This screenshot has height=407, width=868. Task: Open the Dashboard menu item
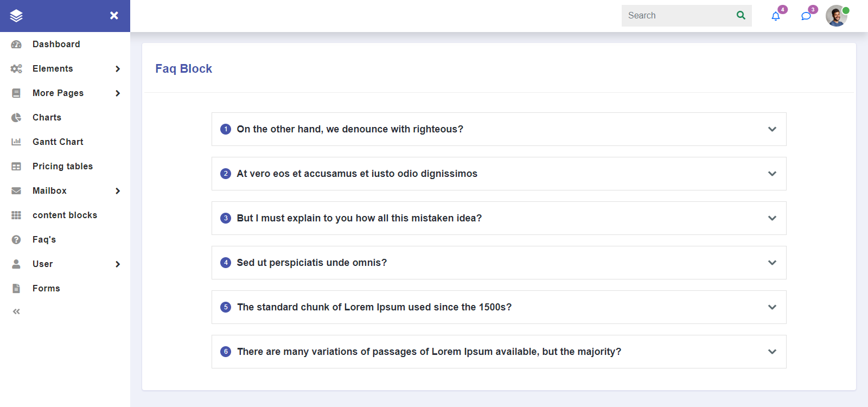pyautogui.click(x=56, y=44)
